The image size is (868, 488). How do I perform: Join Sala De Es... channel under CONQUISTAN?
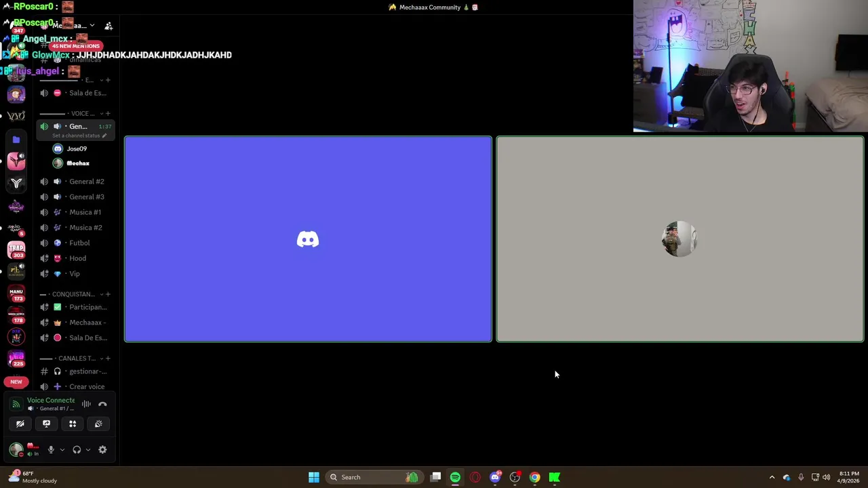pyautogui.click(x=75, y=338)
